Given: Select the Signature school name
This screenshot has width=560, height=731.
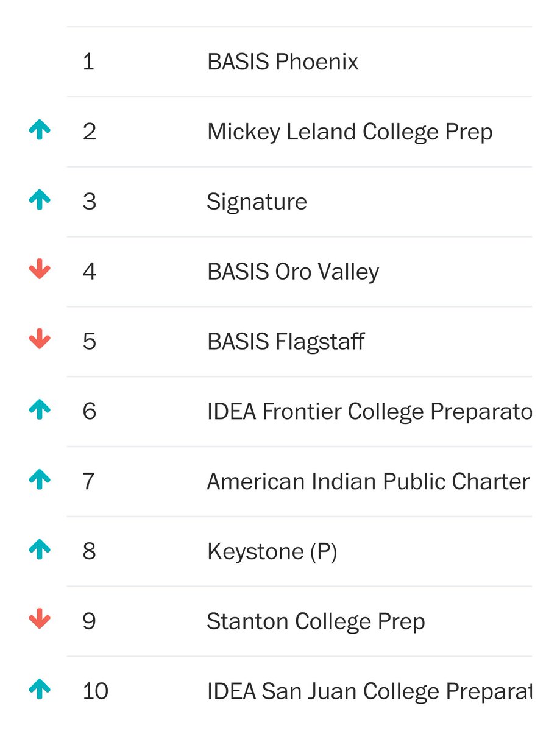Looking at the screenshot, I should click(257, 202).
